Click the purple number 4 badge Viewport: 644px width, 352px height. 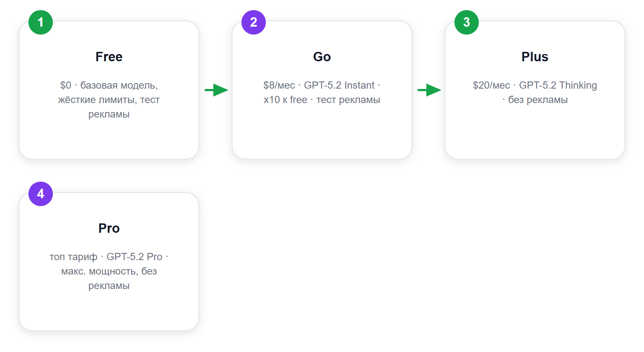coord(41,194)
